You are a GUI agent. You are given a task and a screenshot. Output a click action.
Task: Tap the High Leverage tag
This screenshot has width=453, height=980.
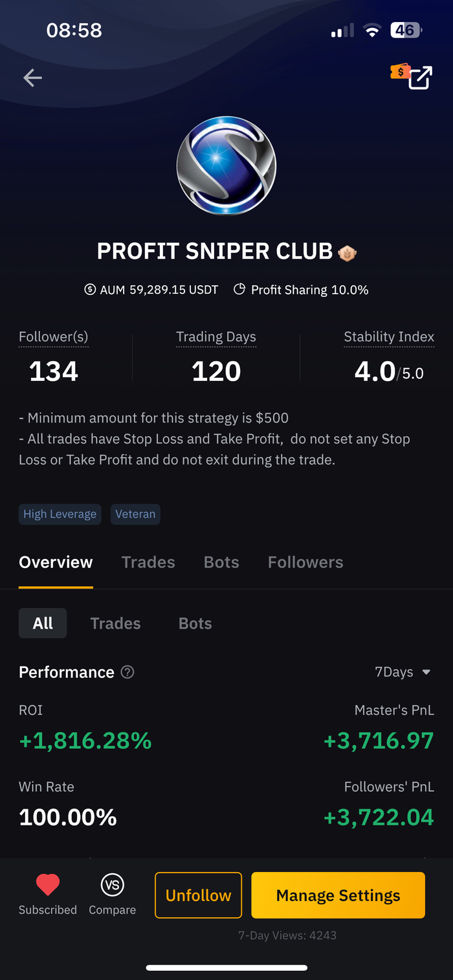(x=60, y=514)
